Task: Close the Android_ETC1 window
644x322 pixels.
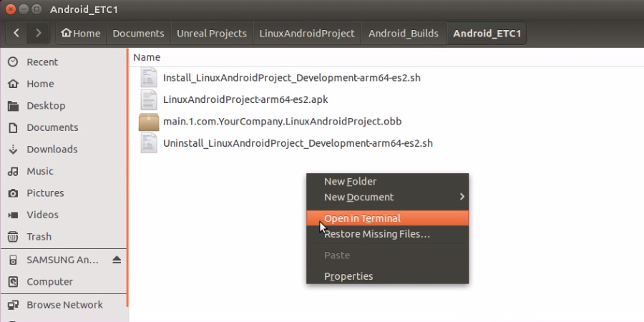Action: tap(11, 9)
